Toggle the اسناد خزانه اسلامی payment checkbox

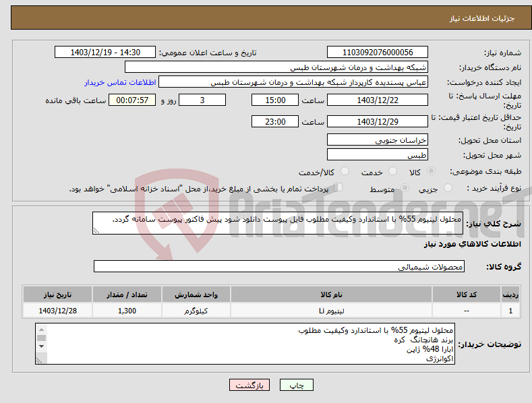338,187
